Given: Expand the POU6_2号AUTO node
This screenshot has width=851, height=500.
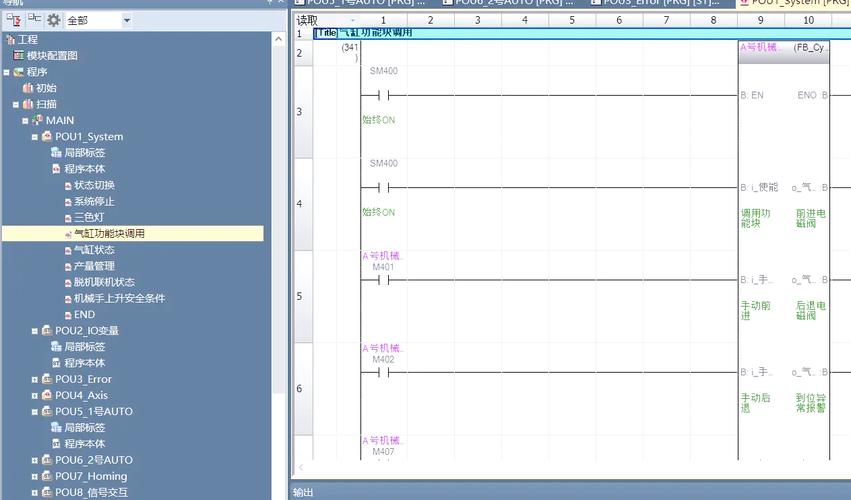Looking at the screenshot, I should click(34, 460).
